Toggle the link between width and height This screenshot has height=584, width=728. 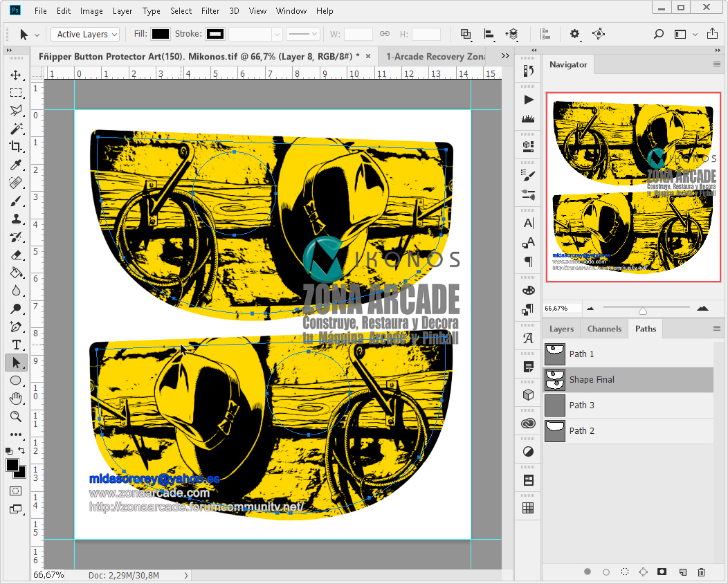[x=385, y=34]
